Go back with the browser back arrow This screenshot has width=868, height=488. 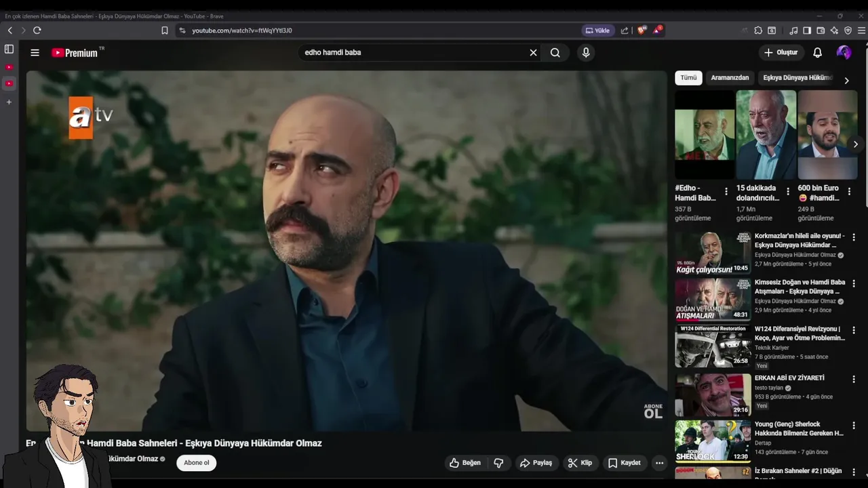9,30
